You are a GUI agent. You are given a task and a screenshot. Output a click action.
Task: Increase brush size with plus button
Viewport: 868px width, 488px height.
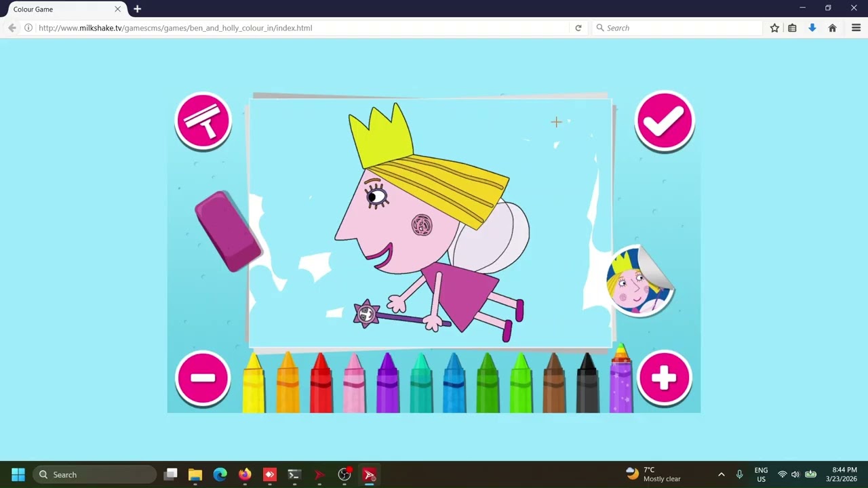664,378
